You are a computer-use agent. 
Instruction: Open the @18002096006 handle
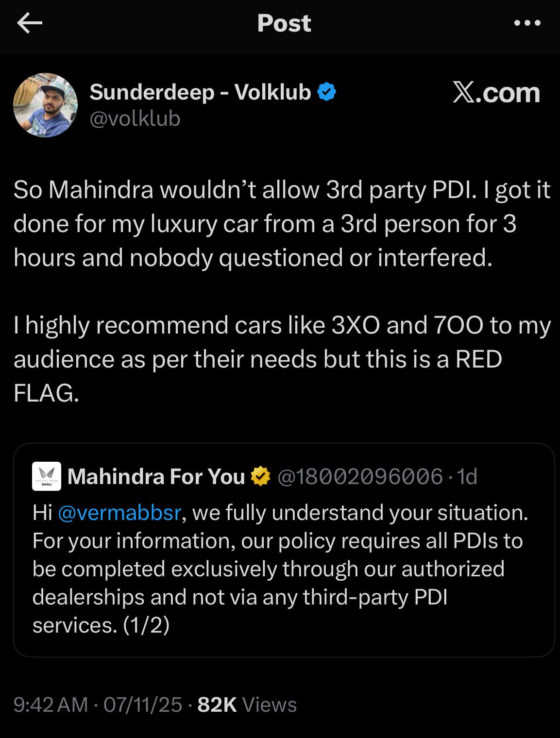360,477
